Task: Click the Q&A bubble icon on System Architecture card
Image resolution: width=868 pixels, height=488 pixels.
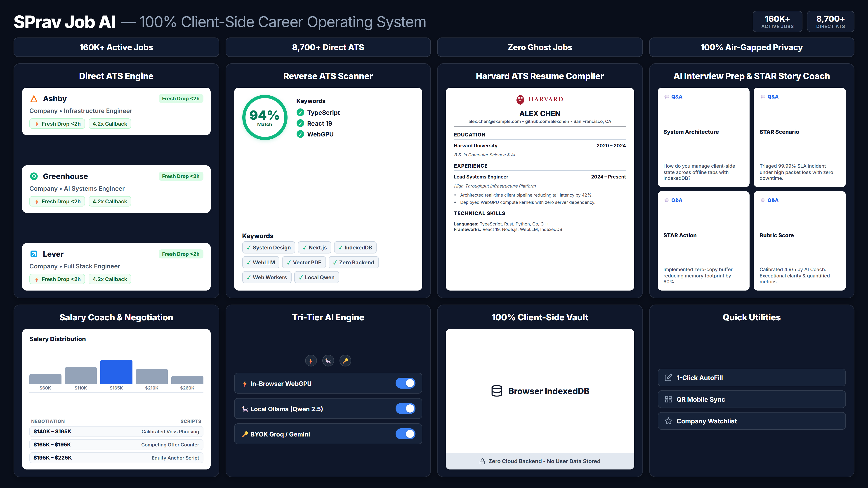Action: [667, 97]
